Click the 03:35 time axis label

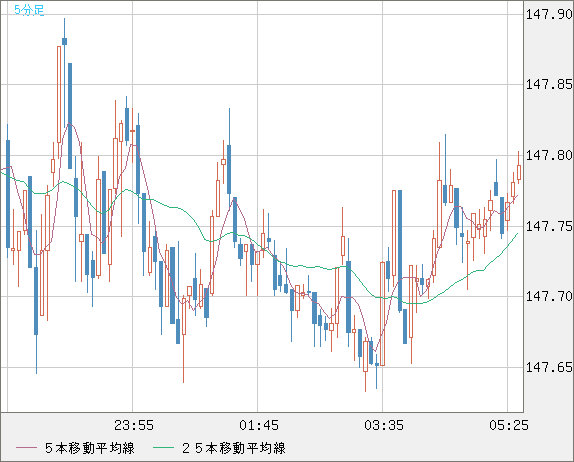(x=384, y=425)
